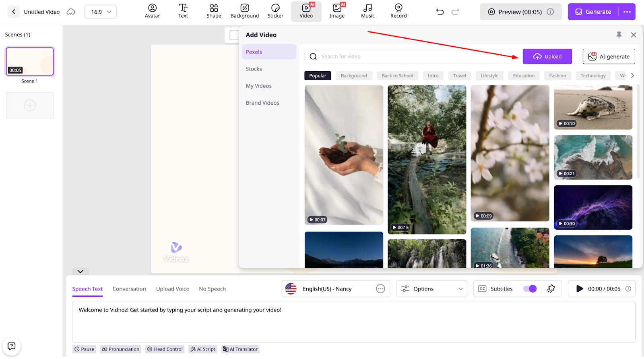644x359 pixels.
Task: Open the Record tool
Action: pos(398,12)
